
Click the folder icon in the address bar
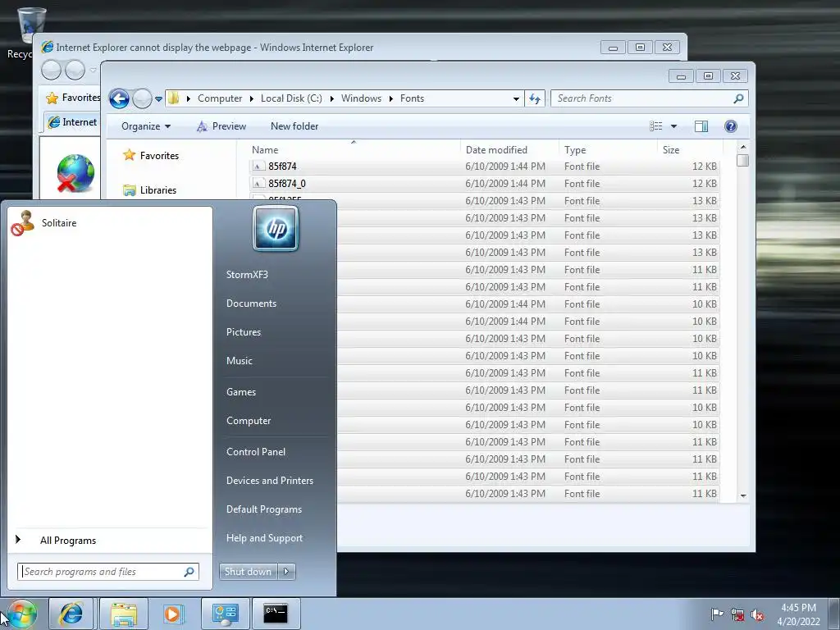pos(173,98)
